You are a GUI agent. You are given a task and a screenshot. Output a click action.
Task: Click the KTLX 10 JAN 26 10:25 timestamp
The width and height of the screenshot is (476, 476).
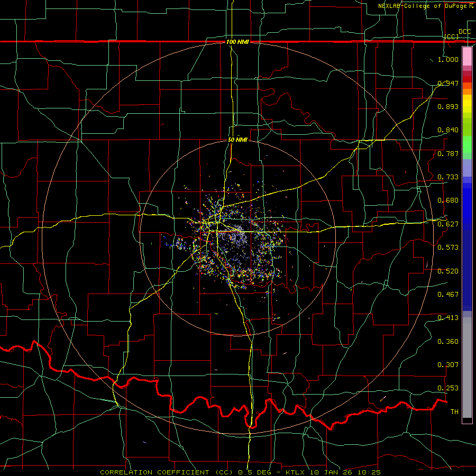(333, 472)
